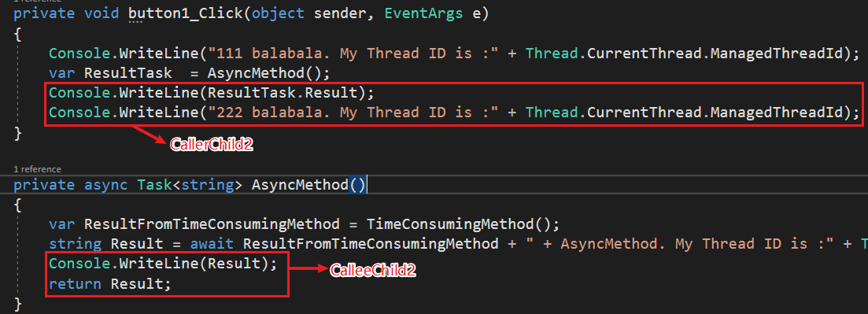868x314 pixels.
Task: Open the "1 reference" CodeLens above AsyncMethod
Action: pyautogui.click(x=38, y=169)
